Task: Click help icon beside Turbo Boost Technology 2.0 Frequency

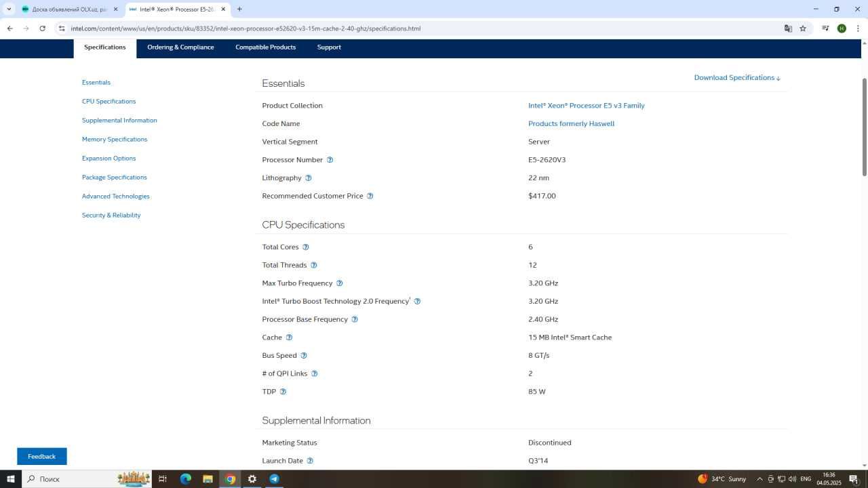Action: [417, 302]
